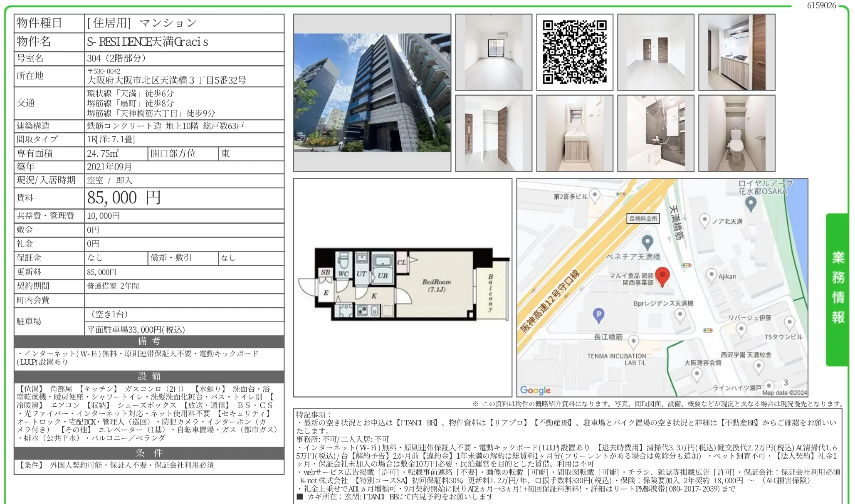The width and height of the screenshot is (855, 504).
Task: Click the 第2喜多ビル map pin
Action: coord(595,196)
